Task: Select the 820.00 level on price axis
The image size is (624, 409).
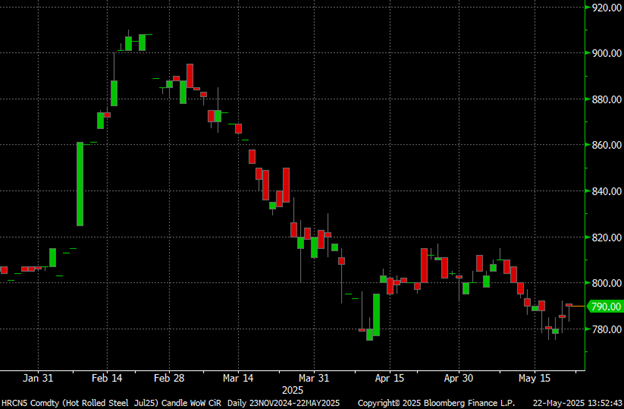Action: tap(606, 237)
